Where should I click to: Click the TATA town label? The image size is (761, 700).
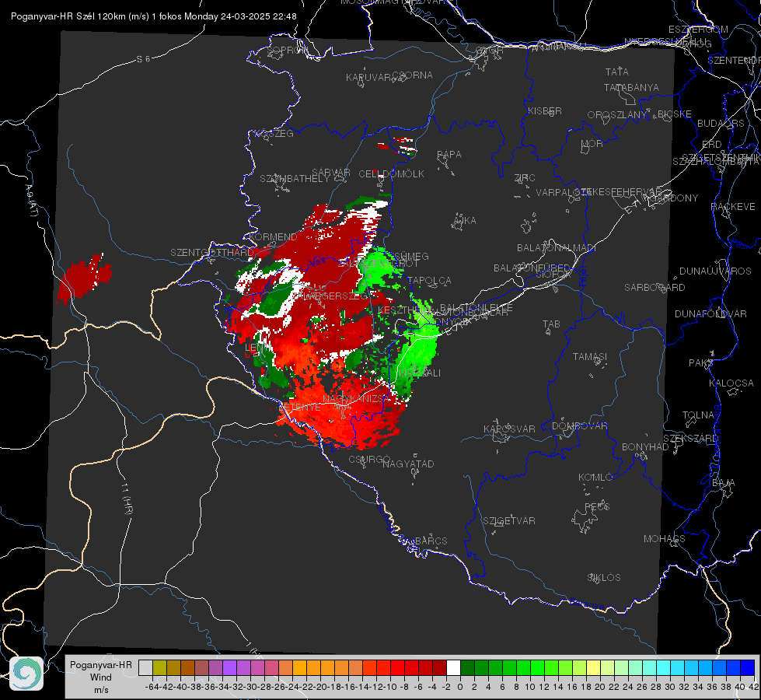click(x=617, y=72)
